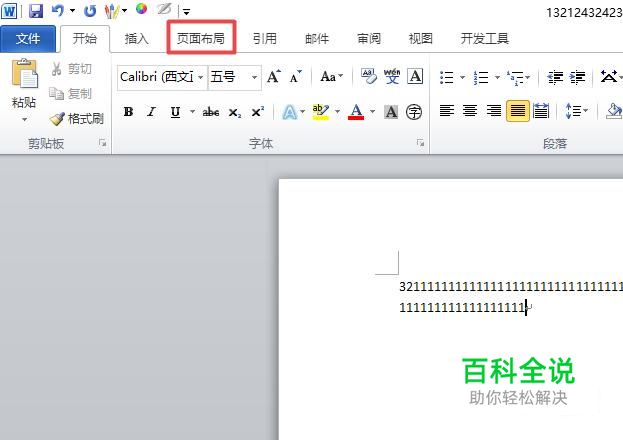
Task: Open the 页面布局 tab
Action: coord(201,39)
